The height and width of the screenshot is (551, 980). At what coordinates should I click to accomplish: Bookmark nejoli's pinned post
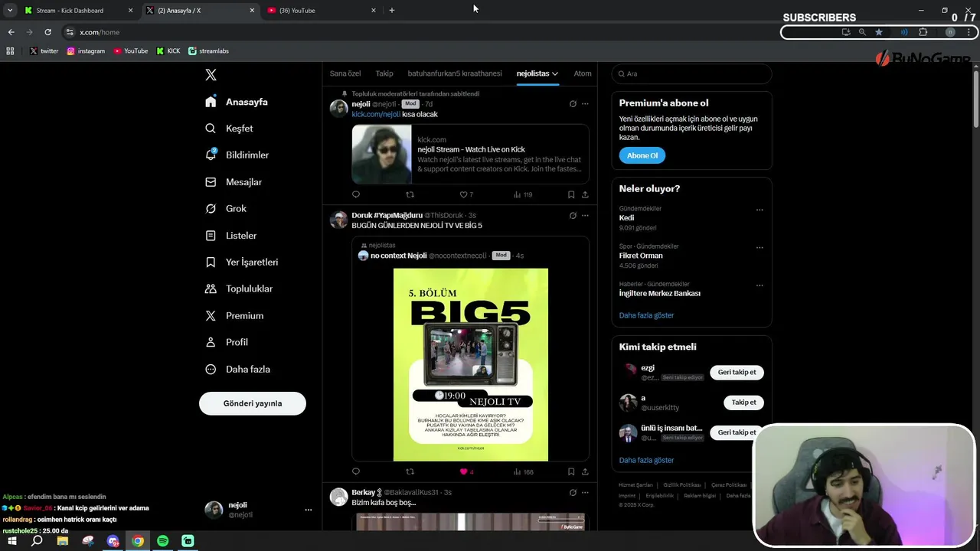[571, 194]
